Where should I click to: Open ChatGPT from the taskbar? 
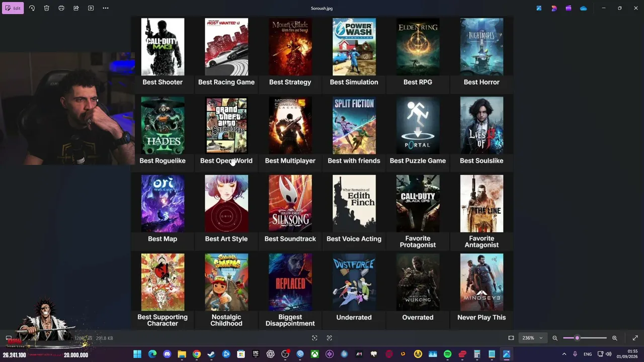tap(271, 354)
